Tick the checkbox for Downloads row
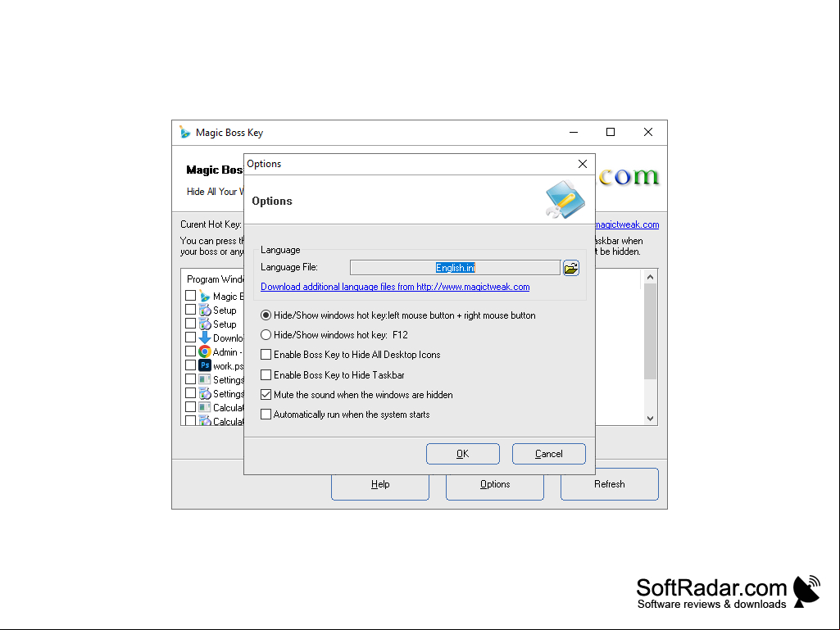The width and height of the screenshot is (840, 630). [190, 338]
